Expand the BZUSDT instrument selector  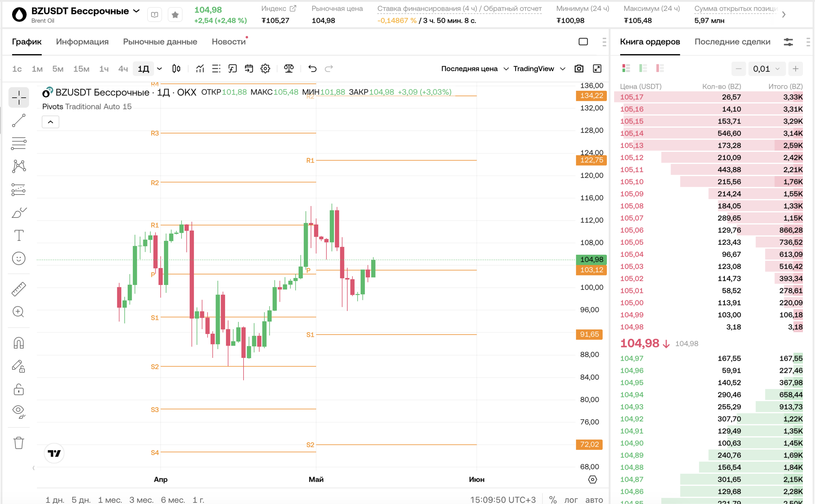pos(136,11)
